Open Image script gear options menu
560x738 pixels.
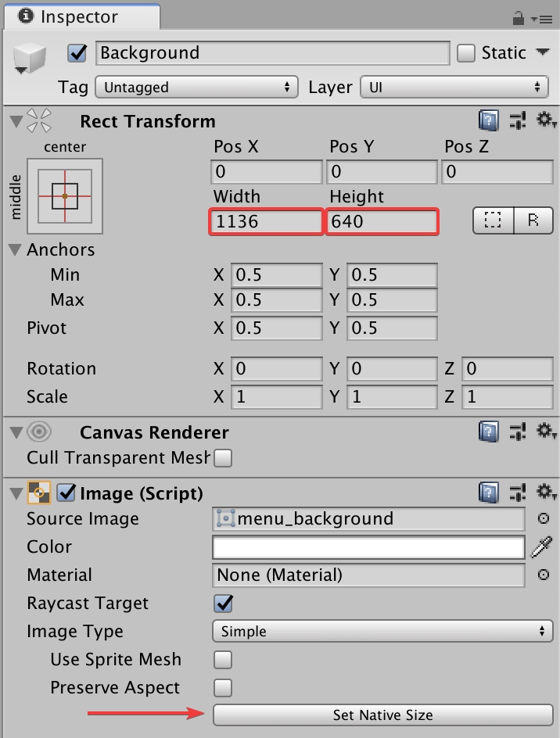(545, 493)
